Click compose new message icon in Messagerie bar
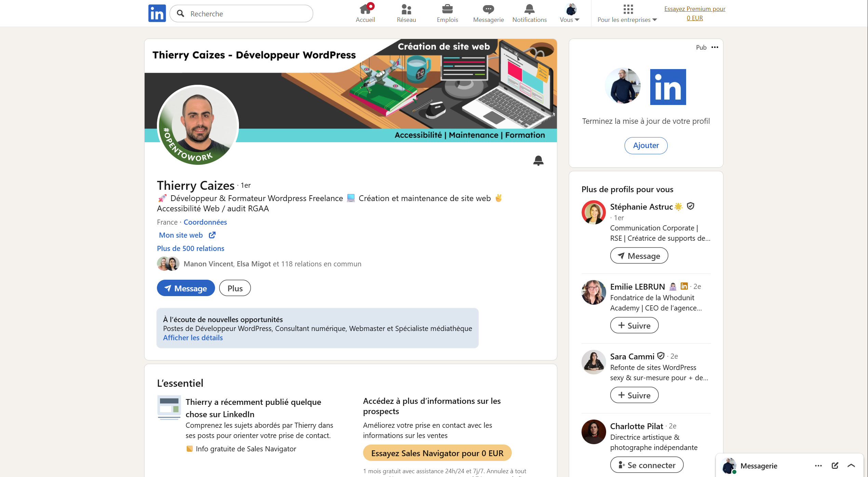This screenshot has width=868, height=477. pyautogui.click(x=835, y=465)
